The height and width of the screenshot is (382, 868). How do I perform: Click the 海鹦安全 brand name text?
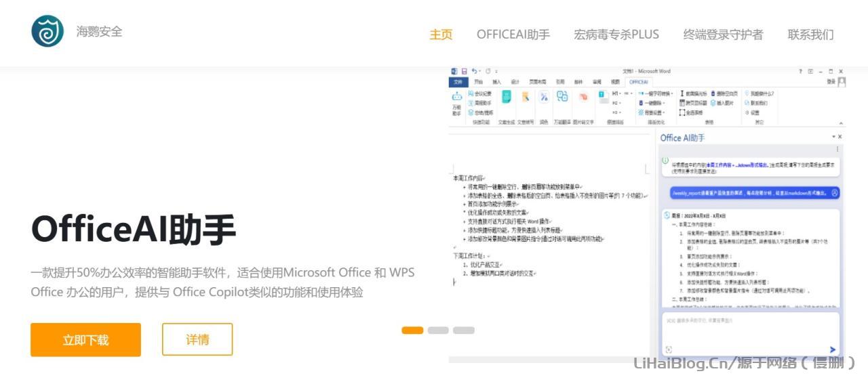click(99, 31)
